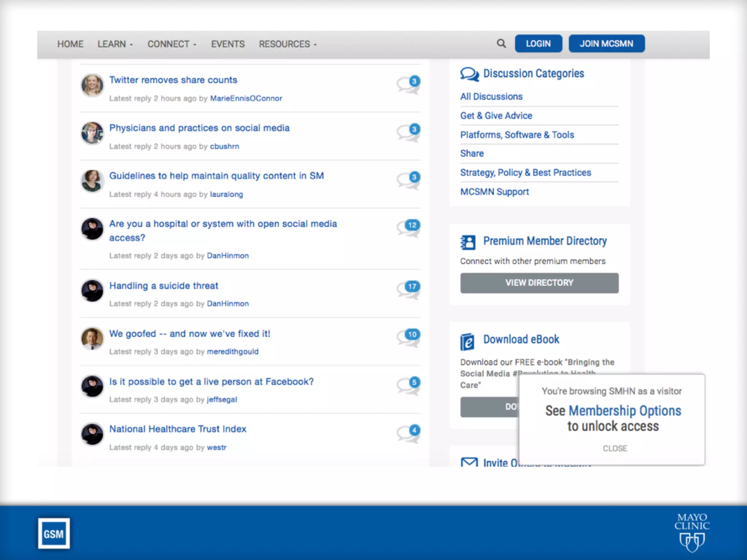Screen dimensions: 747x560
Task: Click the GSM logo badge
Action: [54, 533]
